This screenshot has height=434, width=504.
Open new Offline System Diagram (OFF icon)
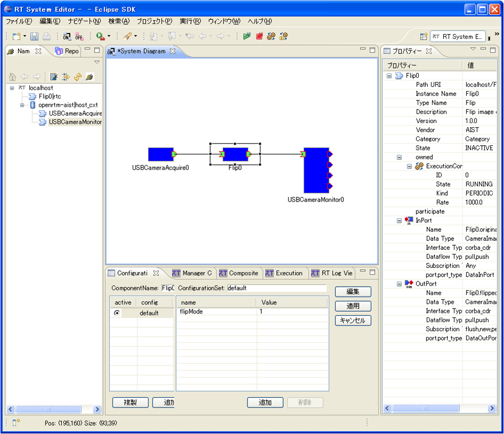[x=79, y=36]
